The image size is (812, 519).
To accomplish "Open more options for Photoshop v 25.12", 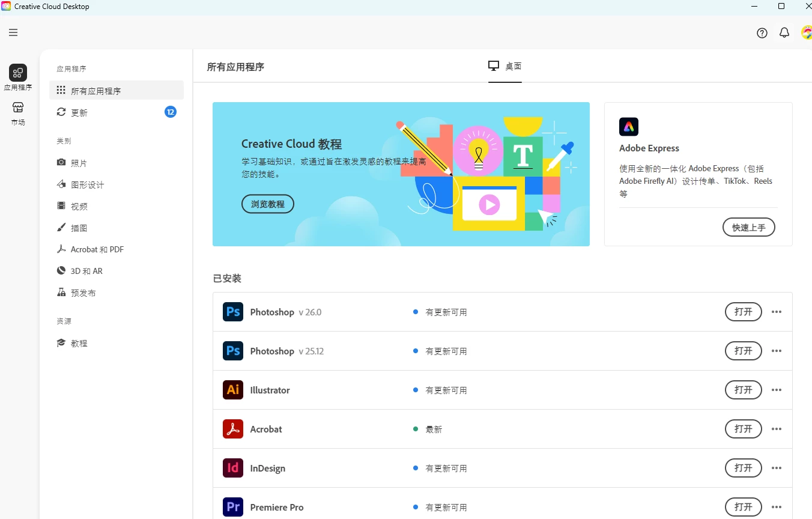I will coord(777,351).
